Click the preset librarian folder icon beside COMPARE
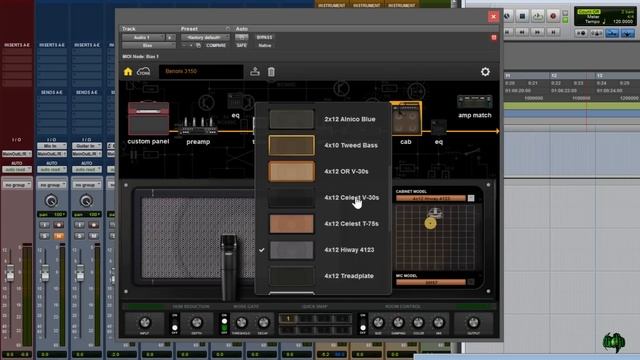The width and height of the screenshot is (640, 360). pyautogui.click(x=198, y=45)
